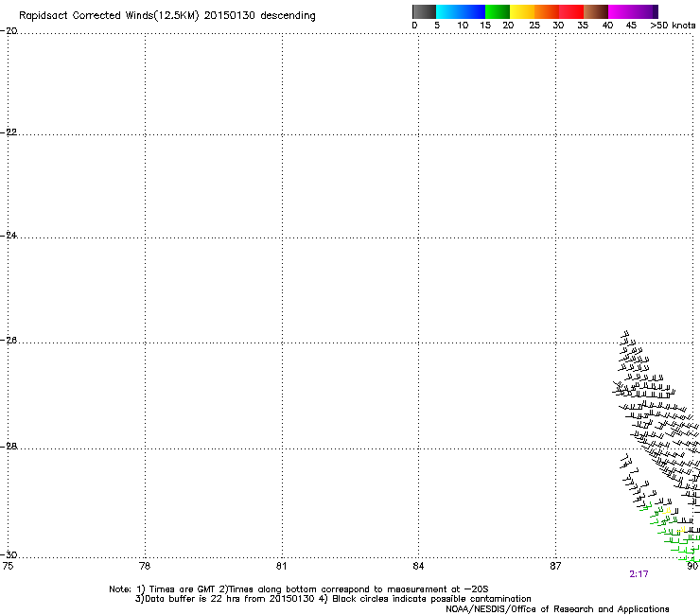Click the date '20150130' in the chart title

(x=230, y=15)
